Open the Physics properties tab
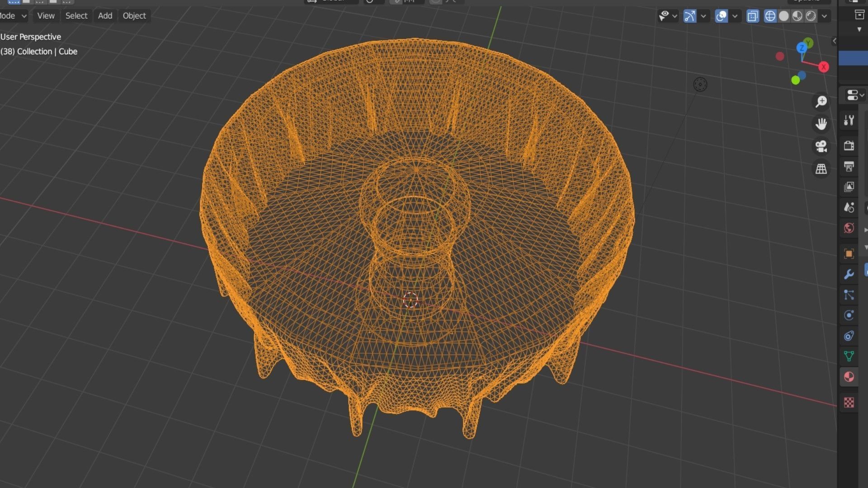The image size is (868, 488). click(x=849, y=315)
